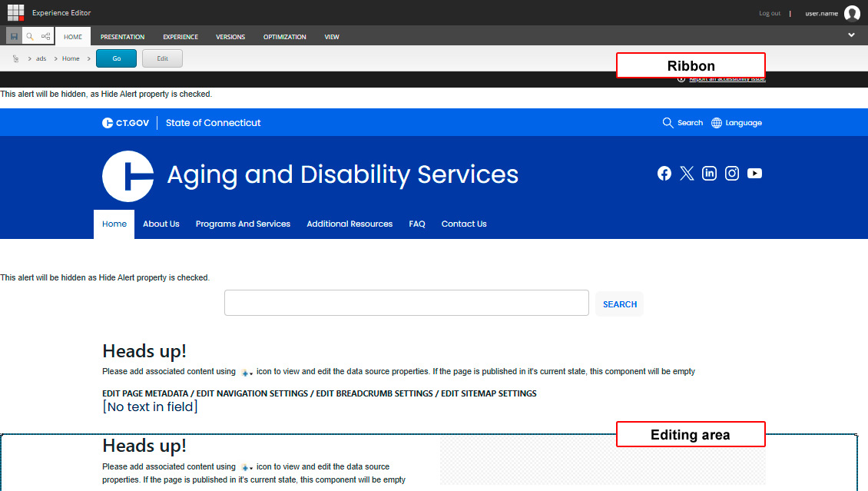Image resolution: width=868 pixels, height=491 pixels.
Task: Select the X social media icon
Action: (x=687, y=173)
